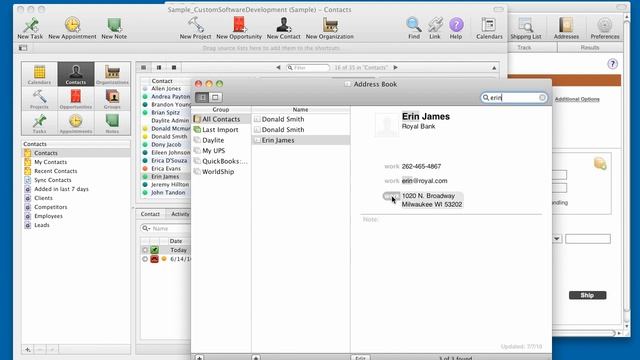Select Calendars sidebar tile
The image size is (640, 360).
tap(39, 74)
